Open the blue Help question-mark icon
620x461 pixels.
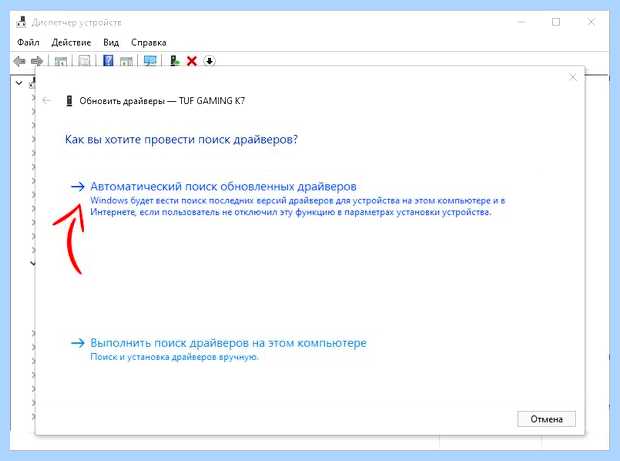[108, 61]
